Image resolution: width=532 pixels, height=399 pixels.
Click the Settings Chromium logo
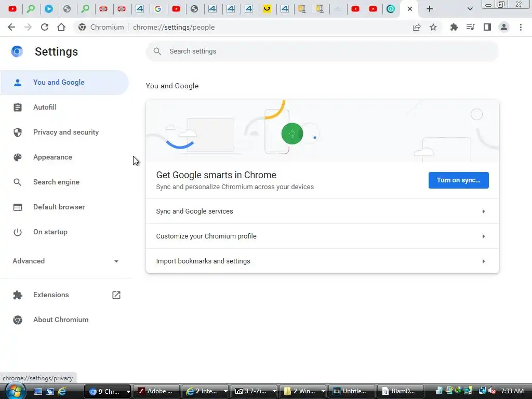tap(17, 51)
